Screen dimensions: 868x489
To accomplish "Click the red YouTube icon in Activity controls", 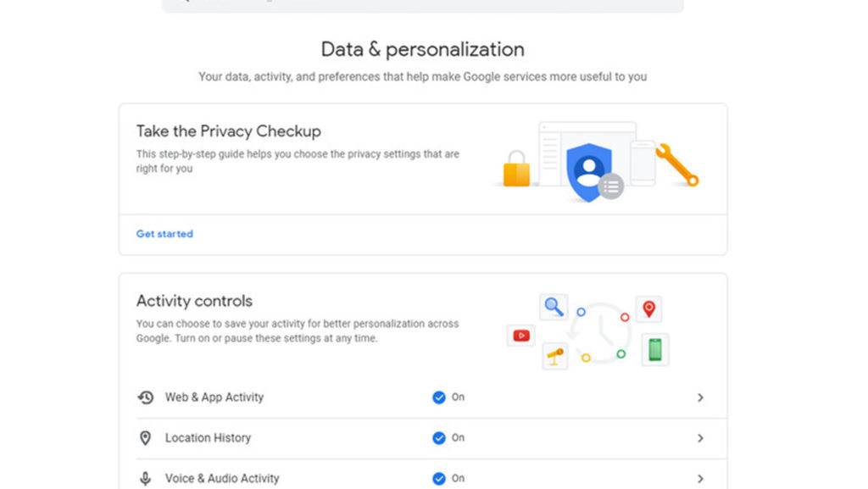I will click(x=520, y=336).
